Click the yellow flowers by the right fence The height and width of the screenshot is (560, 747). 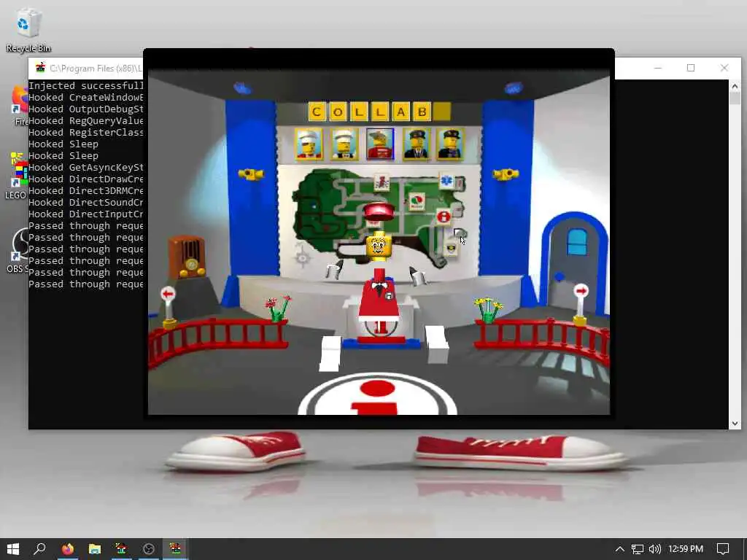488,309
